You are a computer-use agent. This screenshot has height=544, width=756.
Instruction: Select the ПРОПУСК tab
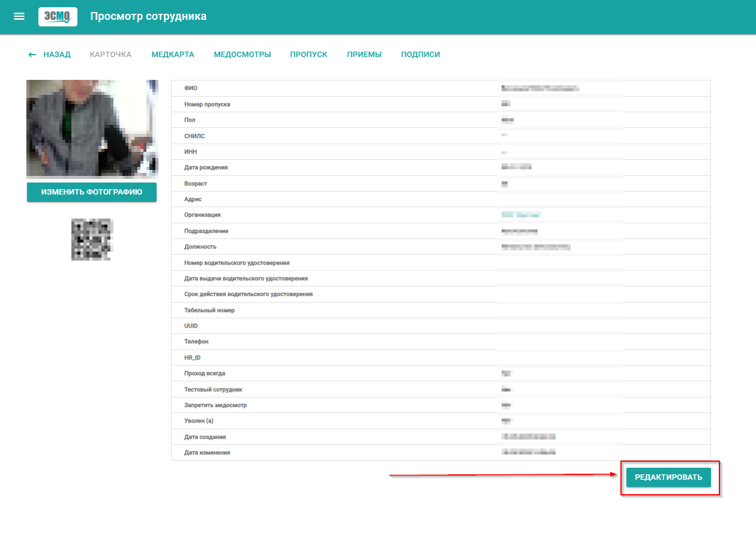pyautogui.click(x=308, y=55)
